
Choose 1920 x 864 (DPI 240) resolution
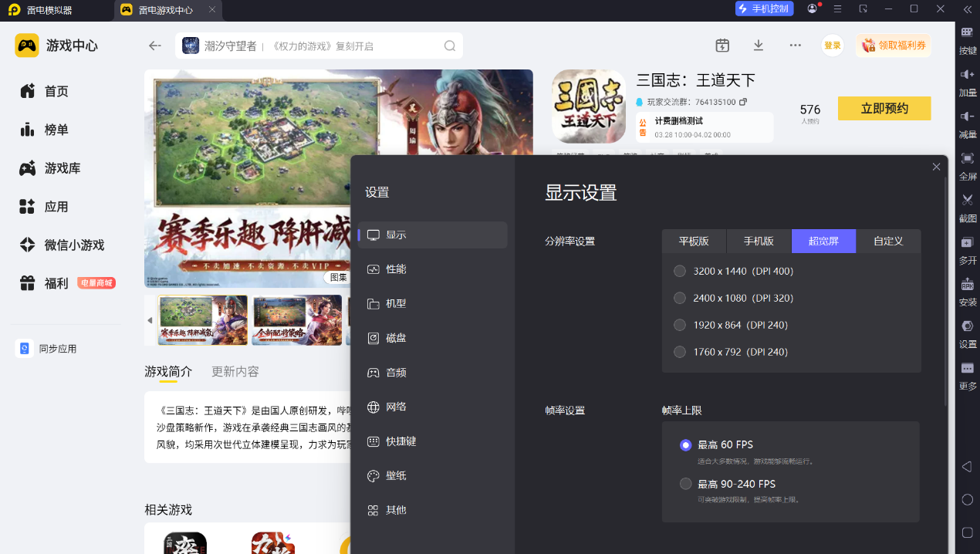tap(680, 325)
